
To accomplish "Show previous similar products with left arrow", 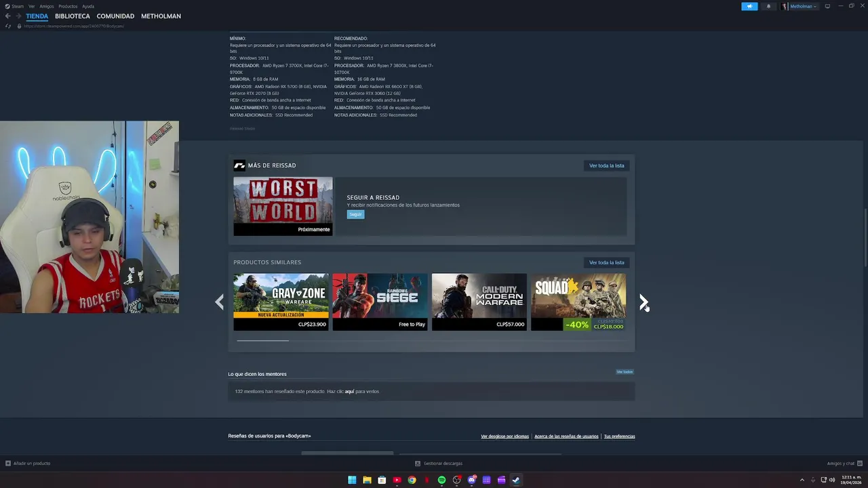I will click(219, 302).
